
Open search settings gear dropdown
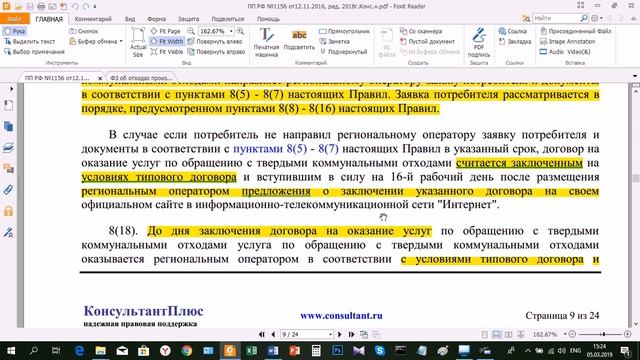(x=597, y=18)
